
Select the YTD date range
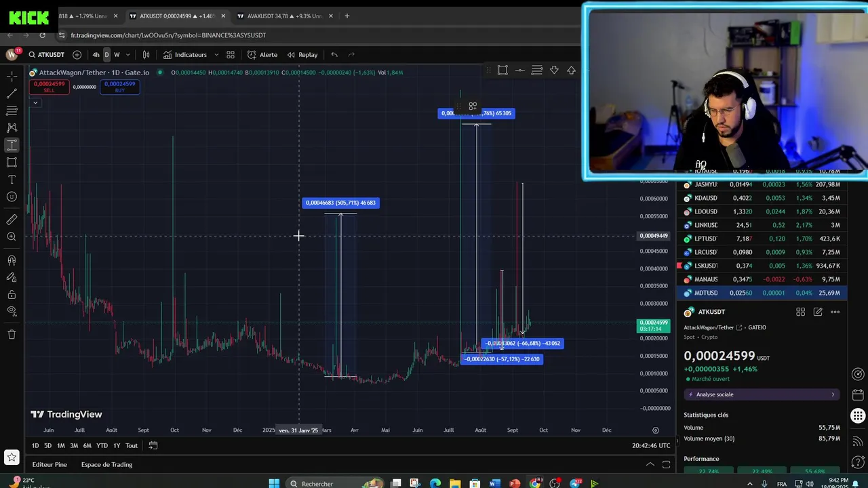tap(102, 445)
